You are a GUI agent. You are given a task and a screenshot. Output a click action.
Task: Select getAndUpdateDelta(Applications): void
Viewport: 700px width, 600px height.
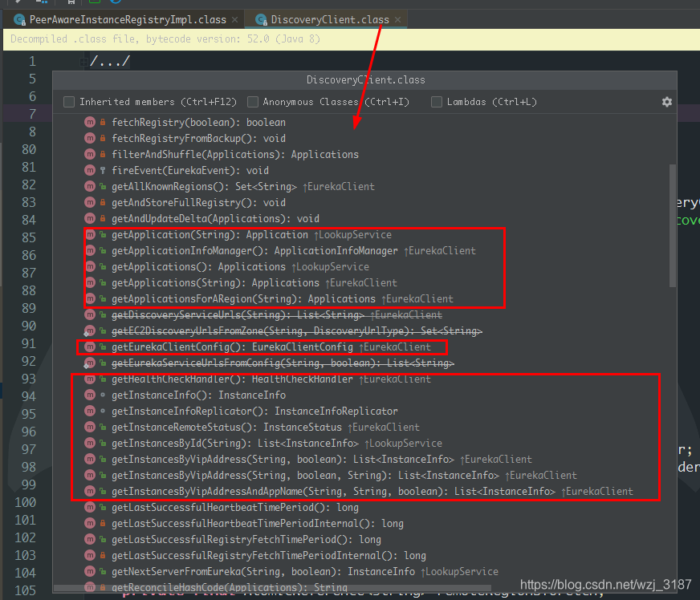[216, 219]
